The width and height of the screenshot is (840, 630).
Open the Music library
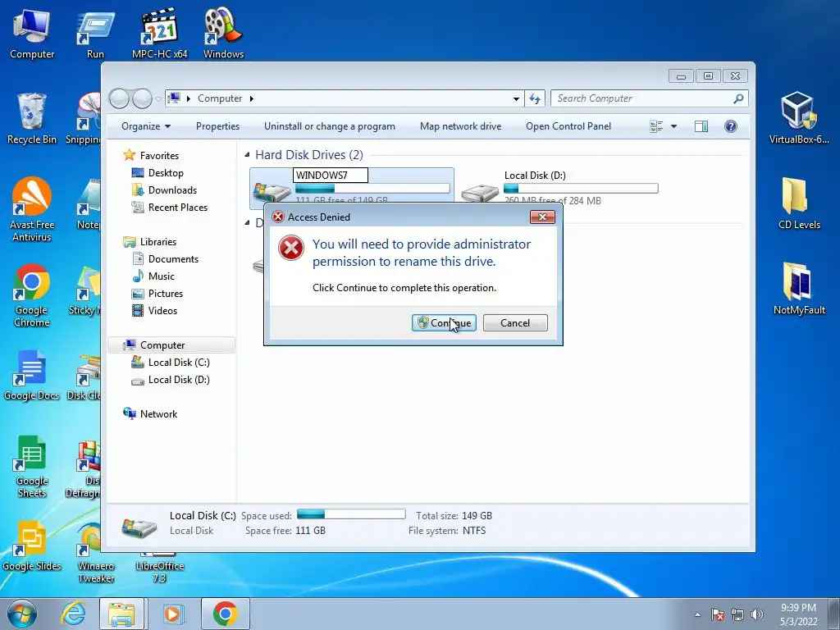[x=161, y=276]
